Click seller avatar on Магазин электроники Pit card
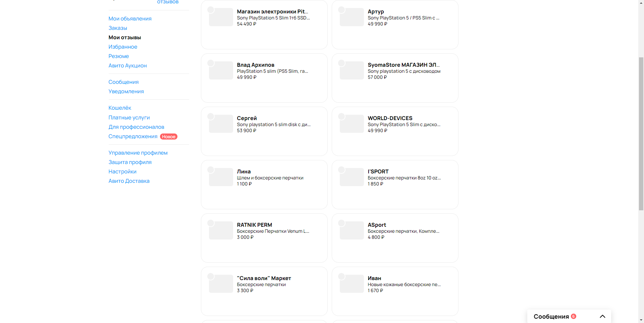The height and width of the screenshot is (323, 644). (211, 10)
